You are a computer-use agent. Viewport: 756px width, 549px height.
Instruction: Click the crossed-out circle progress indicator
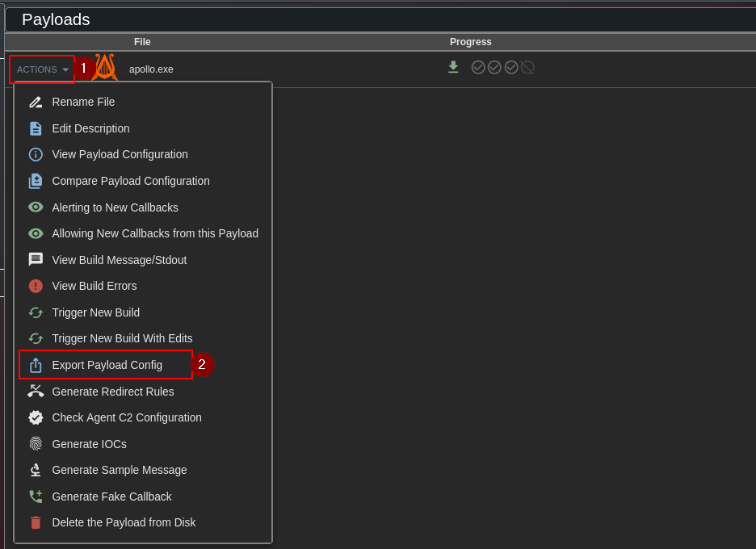527,68
